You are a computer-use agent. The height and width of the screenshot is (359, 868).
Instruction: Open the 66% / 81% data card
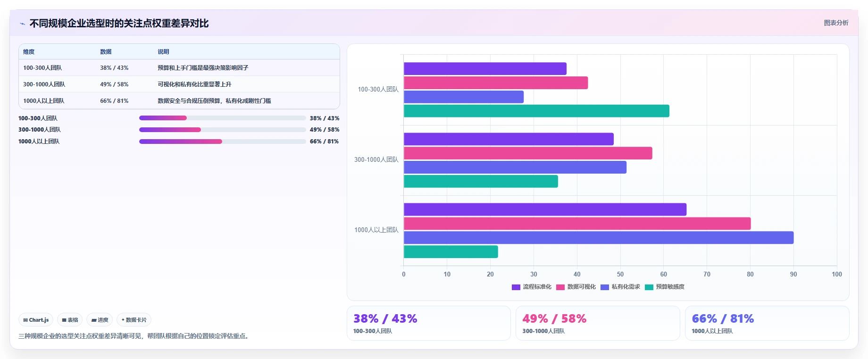[767, 323]
